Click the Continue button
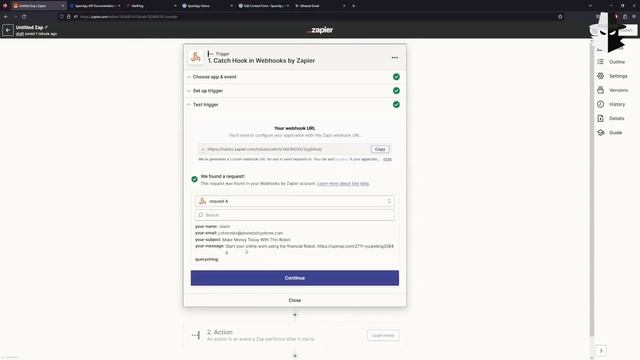Viewport: 640px width, 360px height. (x=295, y=278)
